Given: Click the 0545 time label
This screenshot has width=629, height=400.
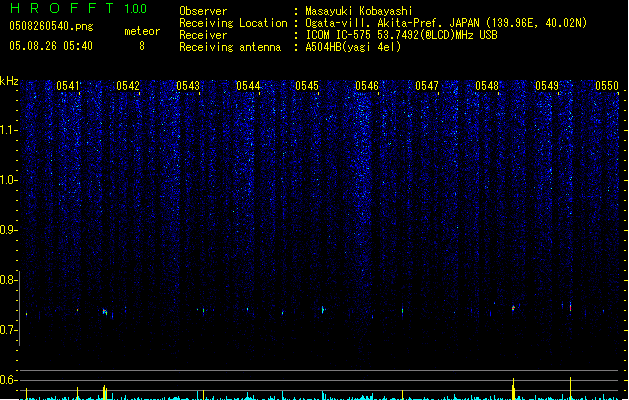Looking at the screenshot, I should [x=307, y=86].
